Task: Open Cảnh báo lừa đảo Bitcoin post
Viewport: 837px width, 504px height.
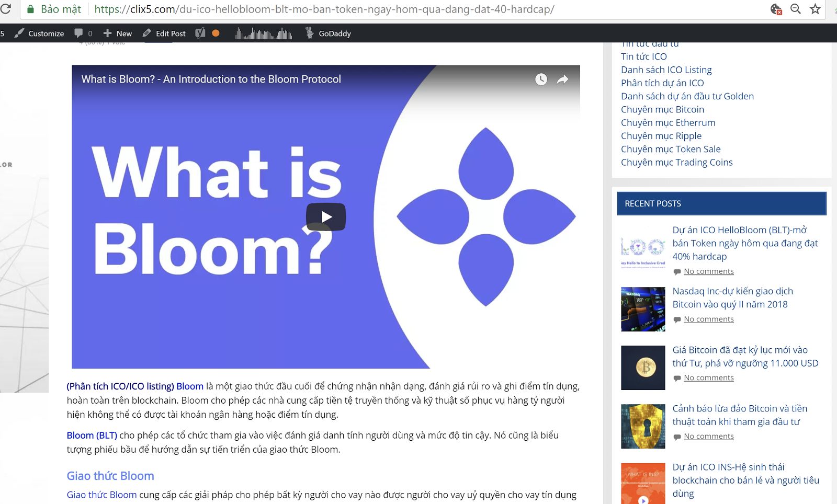Action: click(x=740, y=415)
